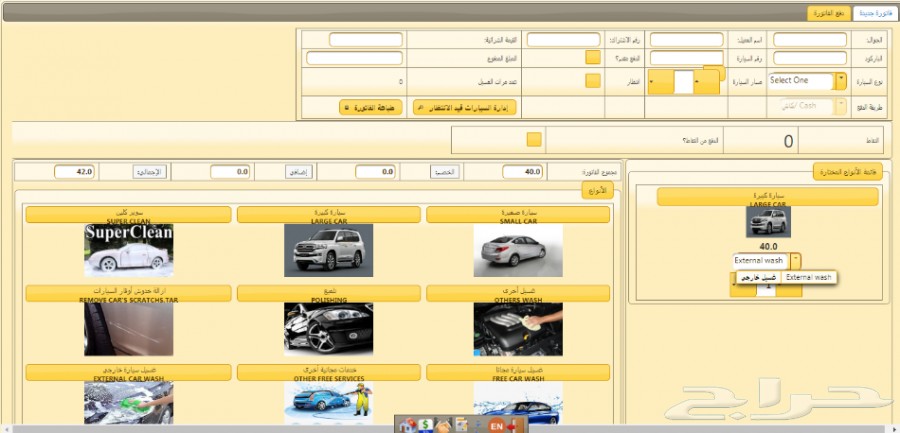Pick the EXTERNAL CAR WASH image
The image size is (900, 433).
[x=129, y=403]
